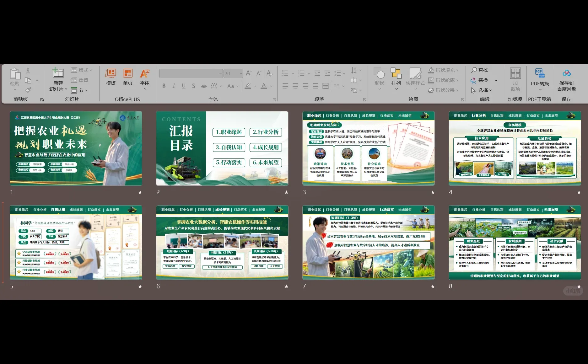Open the 剪贴板 clipboard dialog launcher
This screenshot has height=364, width=588.
[42, 100]
